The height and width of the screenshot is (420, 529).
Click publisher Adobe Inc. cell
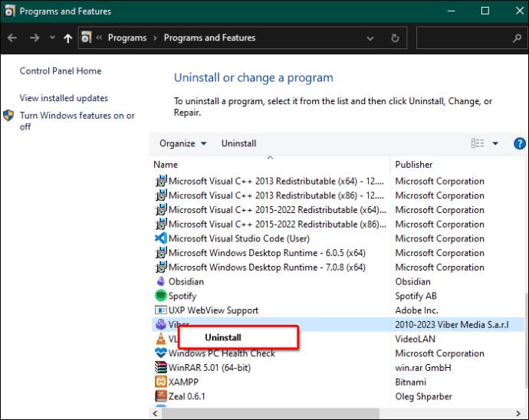(416, 310)
